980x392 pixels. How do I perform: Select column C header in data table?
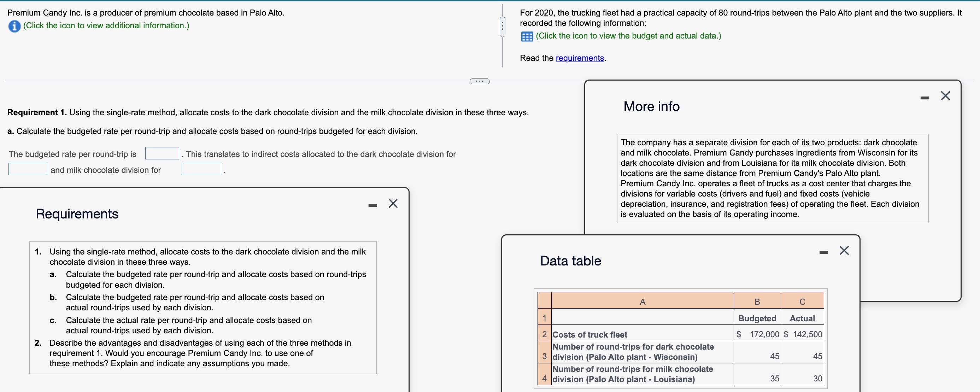(802, 302)
